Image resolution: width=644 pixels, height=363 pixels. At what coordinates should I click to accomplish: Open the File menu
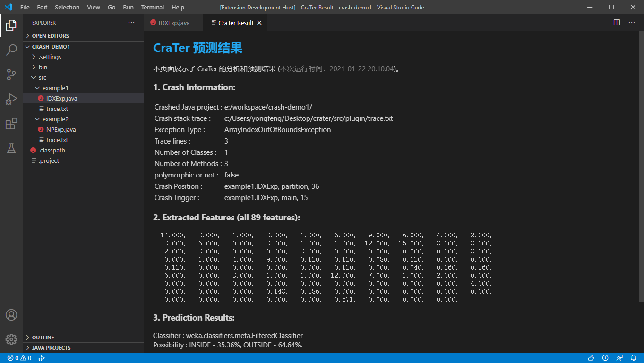click(25, 7)
